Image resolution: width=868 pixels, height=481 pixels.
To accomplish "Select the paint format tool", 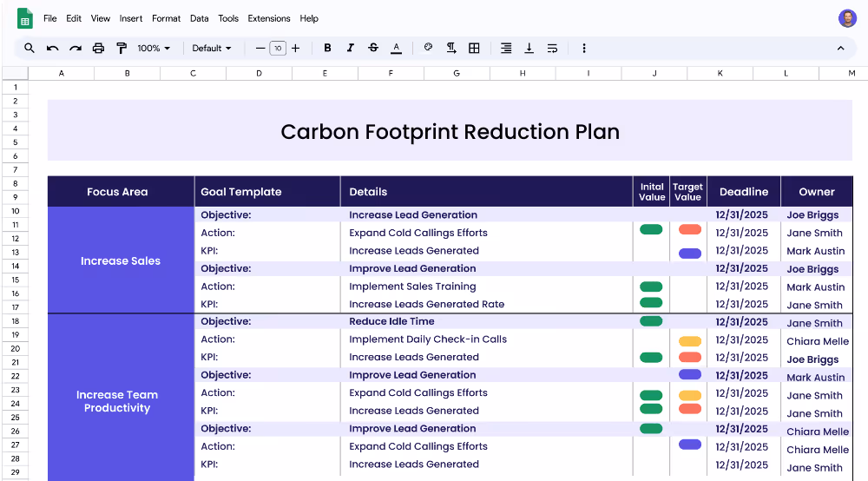I will [x=122, y=49].
